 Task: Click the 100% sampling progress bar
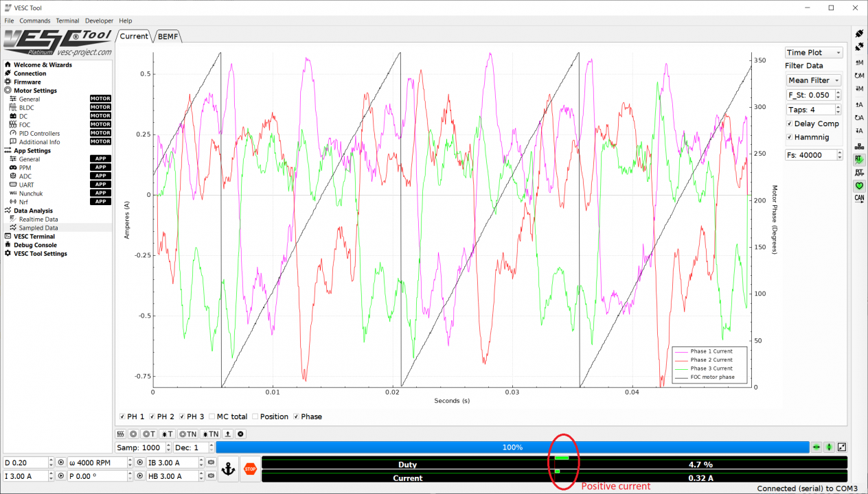click(x=512, y=447)
